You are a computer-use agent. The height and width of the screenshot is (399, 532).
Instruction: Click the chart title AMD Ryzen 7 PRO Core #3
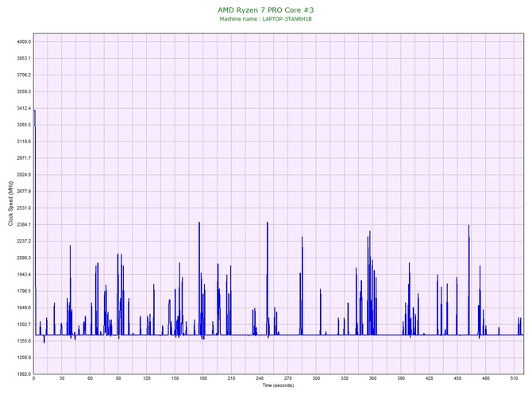click(265, 10)
